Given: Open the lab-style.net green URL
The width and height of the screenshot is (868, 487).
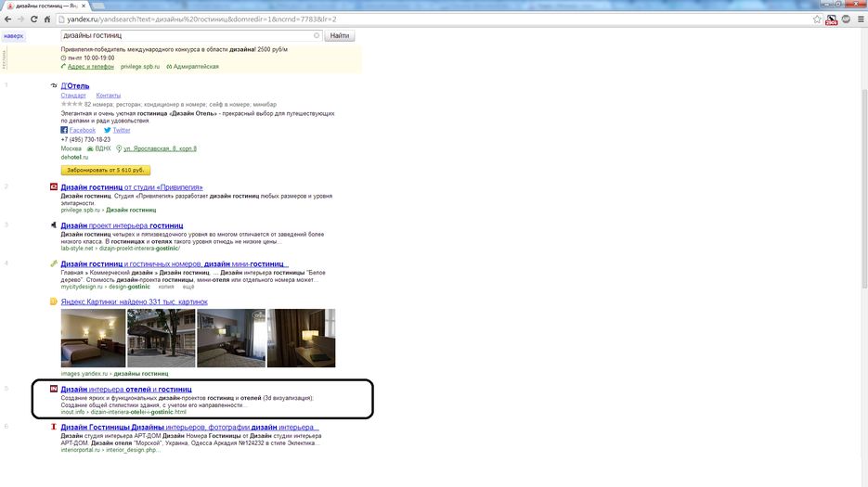Looking at the screenshot, I should 120,249.
